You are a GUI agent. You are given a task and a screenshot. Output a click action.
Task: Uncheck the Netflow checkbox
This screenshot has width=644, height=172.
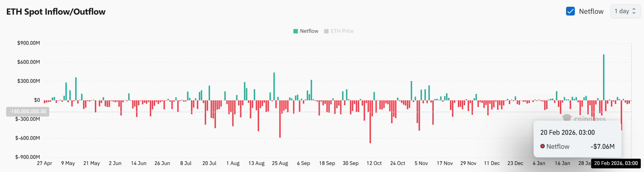coord(570,11)
